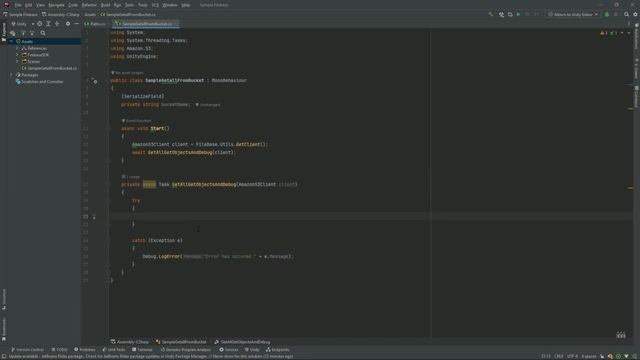Screen dimensions: 640x360
Task: Click the bucketName field in code
Action: pyautogui.click(x=174, y=104)
